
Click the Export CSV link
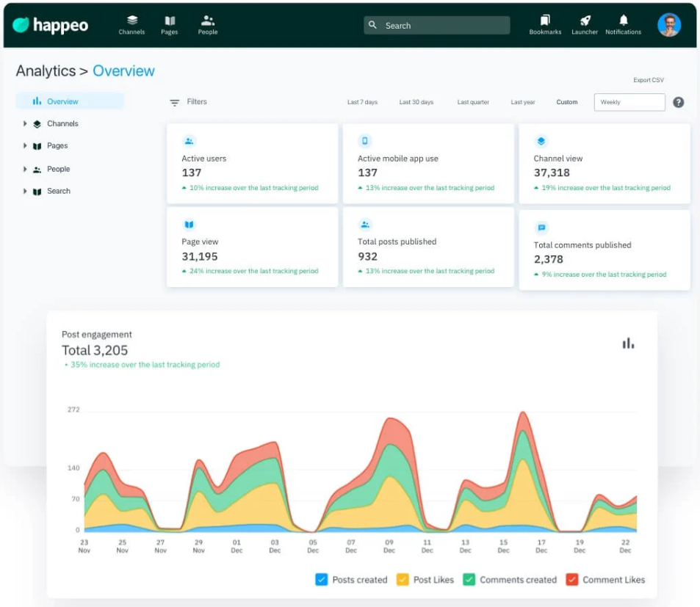pos(648,80)
